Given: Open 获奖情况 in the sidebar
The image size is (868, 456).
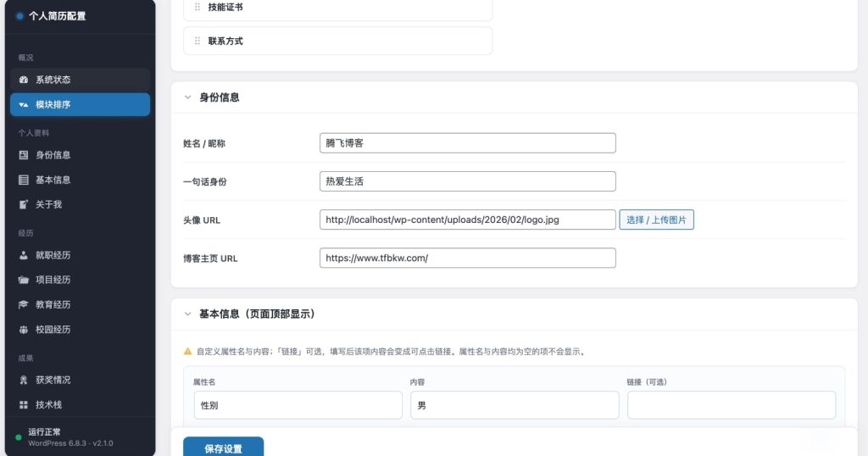Looking at the screenshot, I should click(x=80, y=381).
